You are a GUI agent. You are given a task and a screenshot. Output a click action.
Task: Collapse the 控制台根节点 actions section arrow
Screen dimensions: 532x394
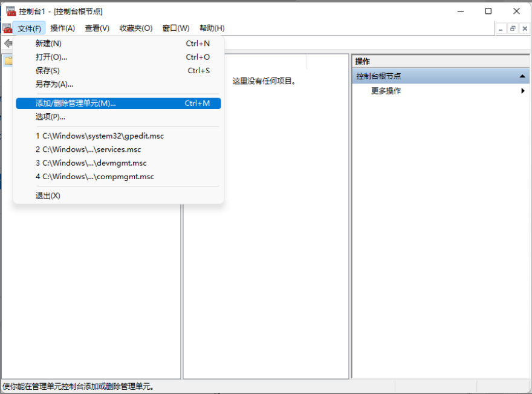[522, 76]
